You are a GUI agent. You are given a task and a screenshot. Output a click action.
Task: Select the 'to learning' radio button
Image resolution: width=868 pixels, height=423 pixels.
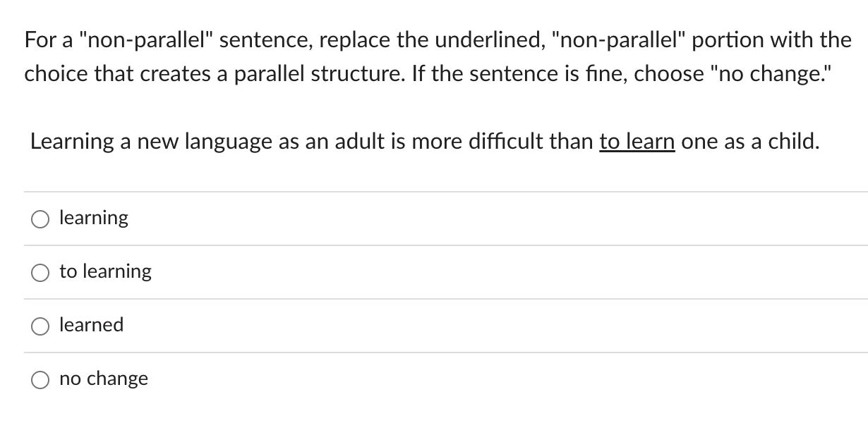pos(40,273)
